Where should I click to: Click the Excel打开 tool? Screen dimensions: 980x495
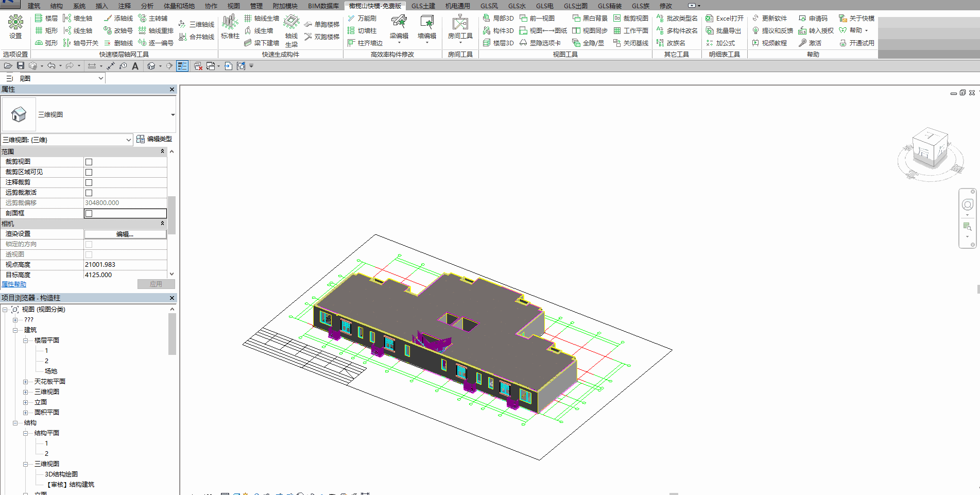pos(725,18)
